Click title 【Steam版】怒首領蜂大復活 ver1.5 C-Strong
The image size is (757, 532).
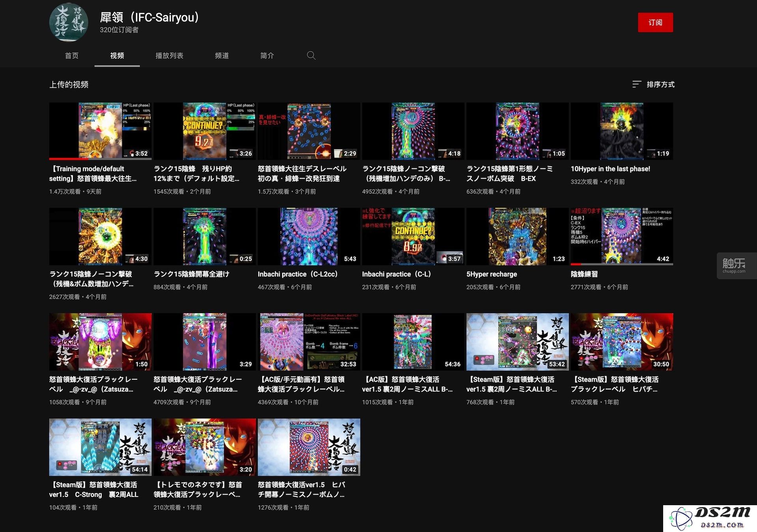94,489
